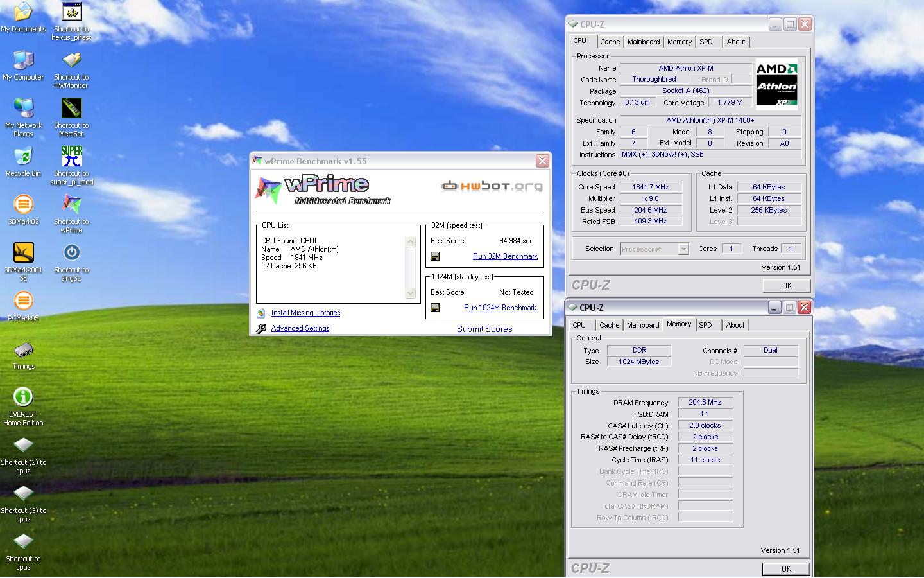
Task: Click the hwbot.org logo in wPrime
Action: [492, 186]
